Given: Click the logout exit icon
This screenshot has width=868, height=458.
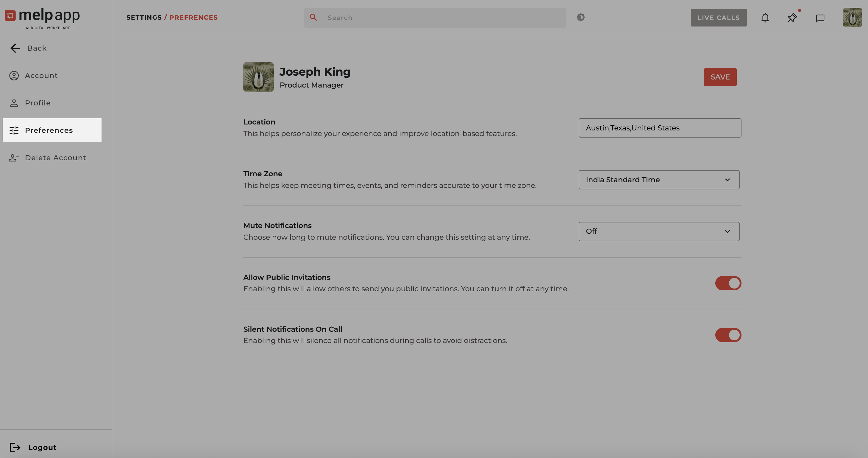Looking at the screenshot, I should 15,447.
